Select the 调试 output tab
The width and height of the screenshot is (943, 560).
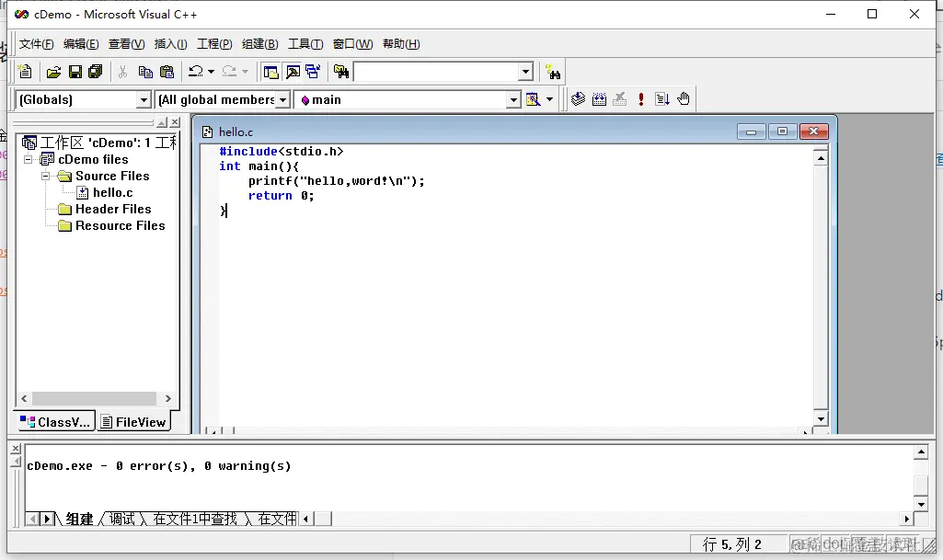pos(122,519)
